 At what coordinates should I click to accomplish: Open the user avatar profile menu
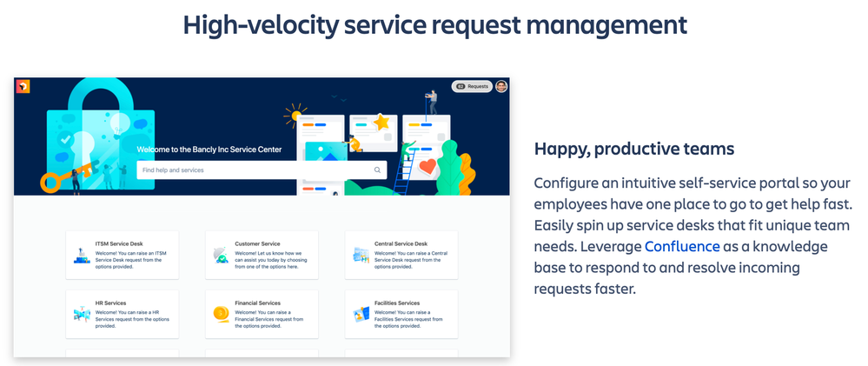click(501, 86)
